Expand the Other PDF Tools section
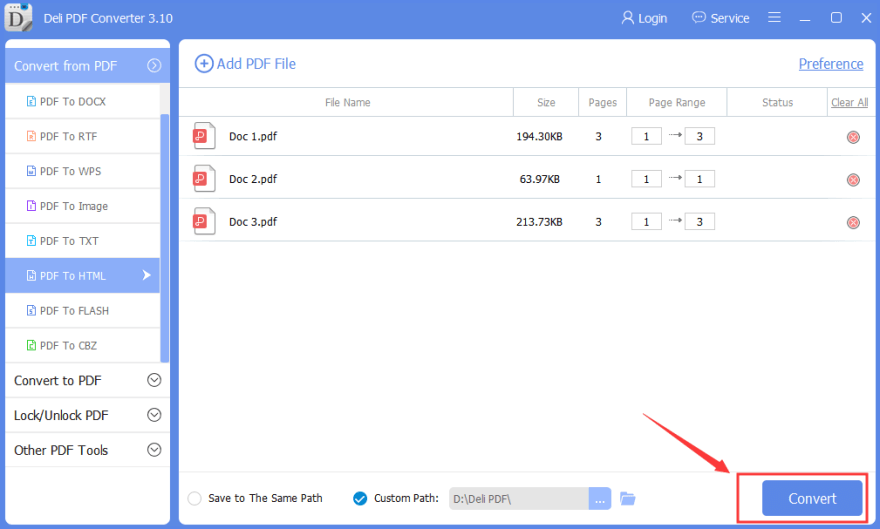This screenshot has height=529, width=880. pos(154,450)
